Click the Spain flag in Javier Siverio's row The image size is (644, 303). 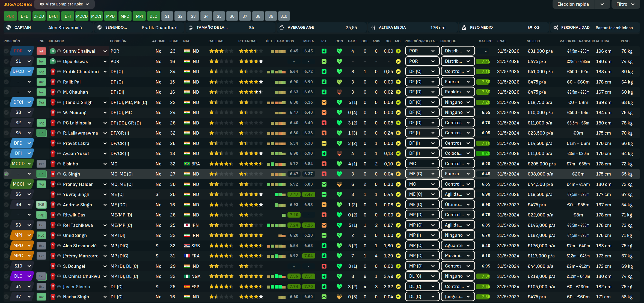(187, 287)
